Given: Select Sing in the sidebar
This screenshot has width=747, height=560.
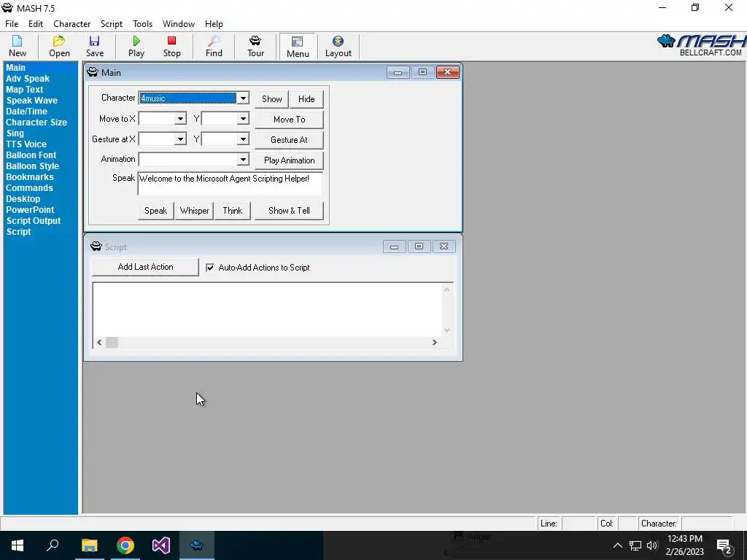Looking at the screenshot, I should (x=15, y=133).
